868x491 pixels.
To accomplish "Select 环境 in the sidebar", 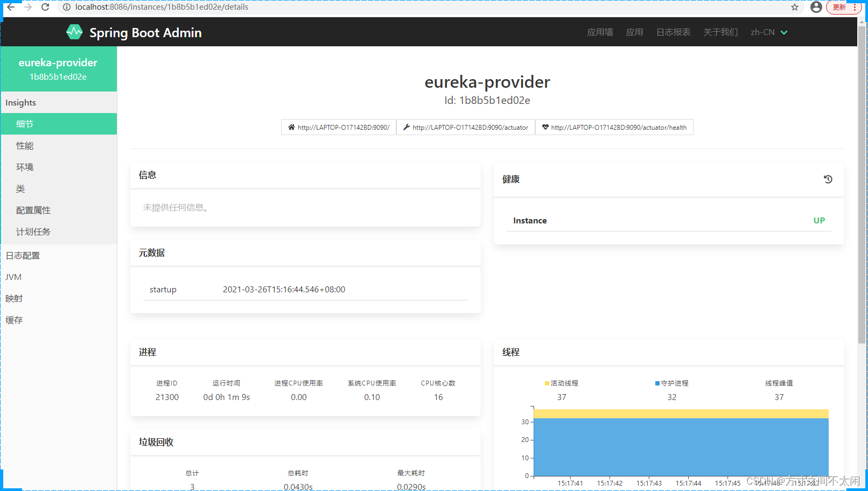I will pos(59,167).
